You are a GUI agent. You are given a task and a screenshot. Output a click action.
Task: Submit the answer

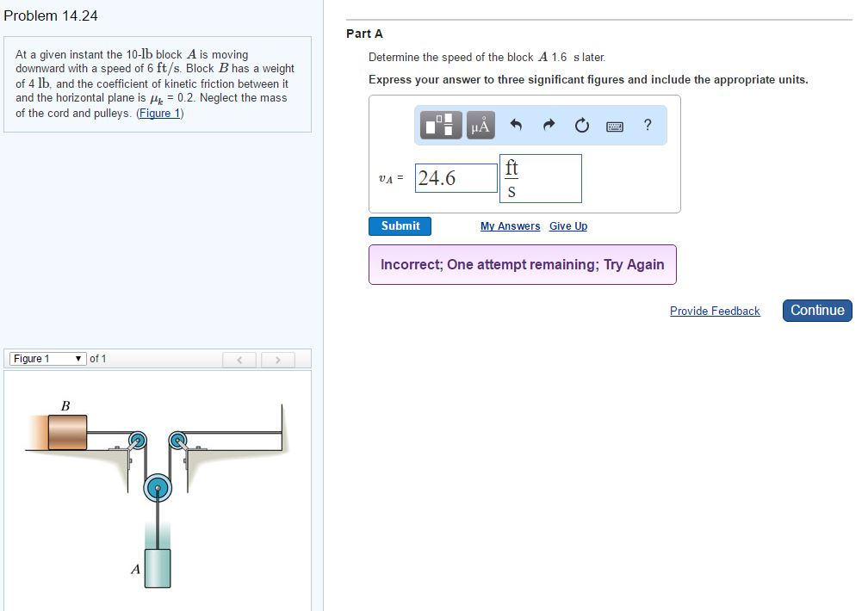(x=400, y=226)
